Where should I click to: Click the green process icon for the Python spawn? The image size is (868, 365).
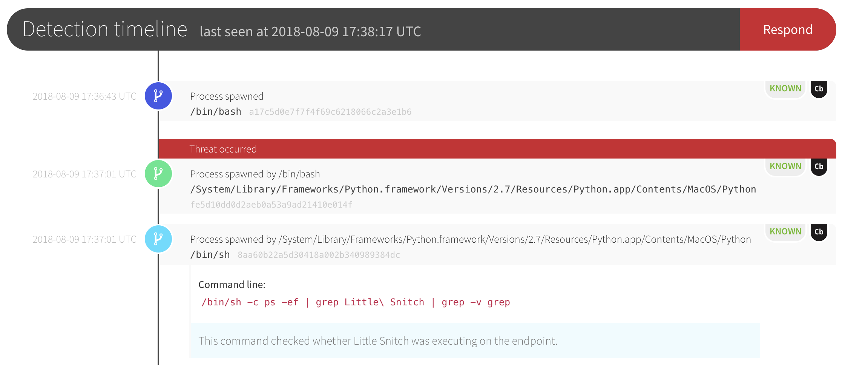(x=158, y=174)
